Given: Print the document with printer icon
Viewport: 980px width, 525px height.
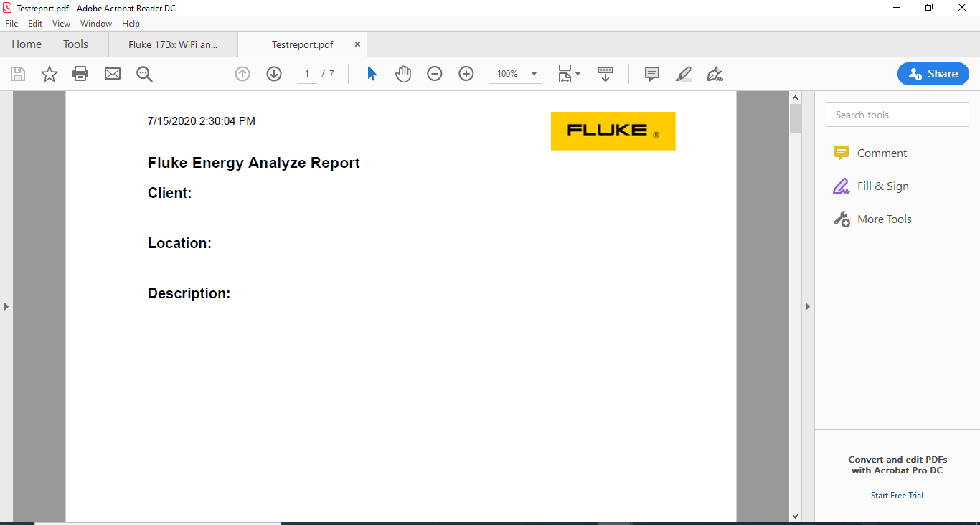Looking at the screenshot, I should 80,74.
